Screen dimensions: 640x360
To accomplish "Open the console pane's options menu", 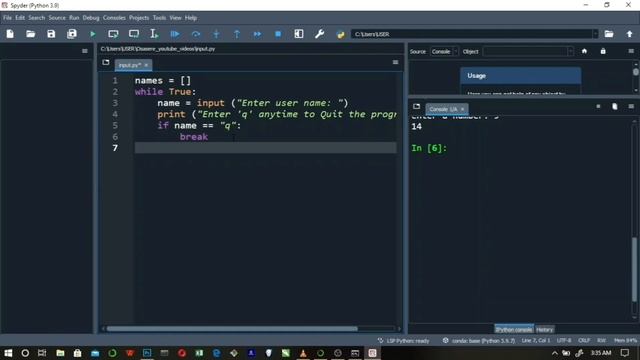I will tap(631, 107).
